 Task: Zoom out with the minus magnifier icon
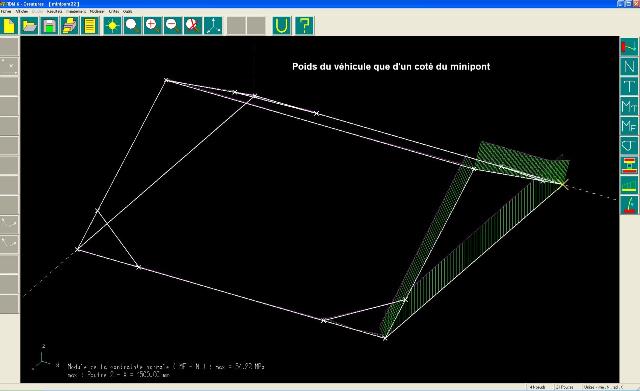[172, 26]
